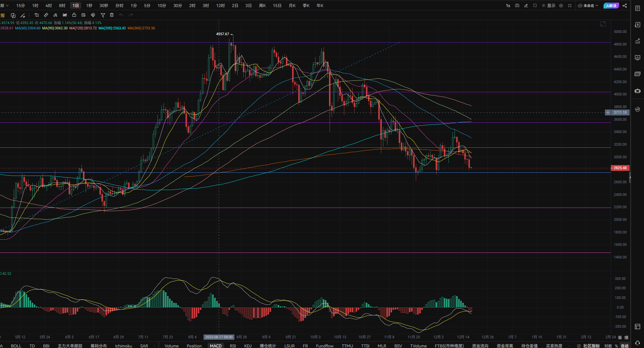Enter fullscreen mode via top toolbar icon
The height and width of the screenshot is (348, 644).
[x=570, y=6]
